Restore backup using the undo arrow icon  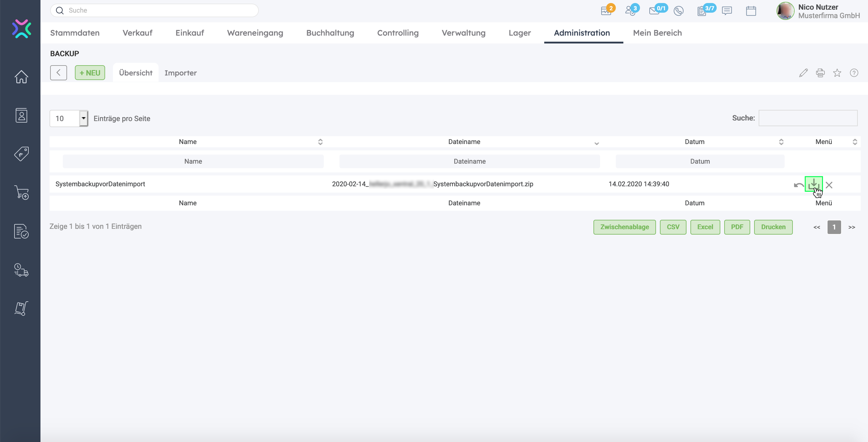pos(799,185)
